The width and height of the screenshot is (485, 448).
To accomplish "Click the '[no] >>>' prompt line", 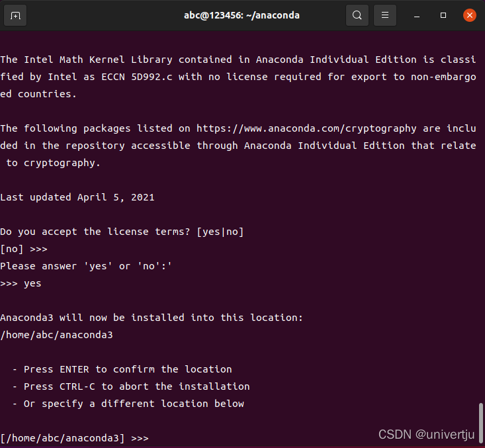I will (x=24, y=249).
